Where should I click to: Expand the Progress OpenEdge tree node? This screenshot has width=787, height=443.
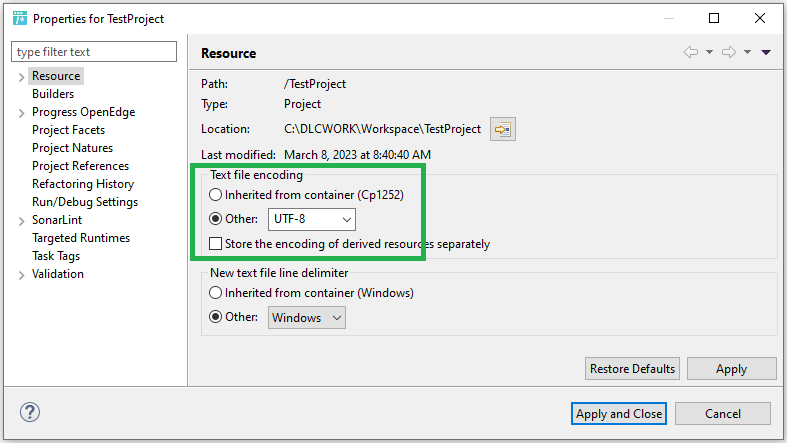(21, 113)
